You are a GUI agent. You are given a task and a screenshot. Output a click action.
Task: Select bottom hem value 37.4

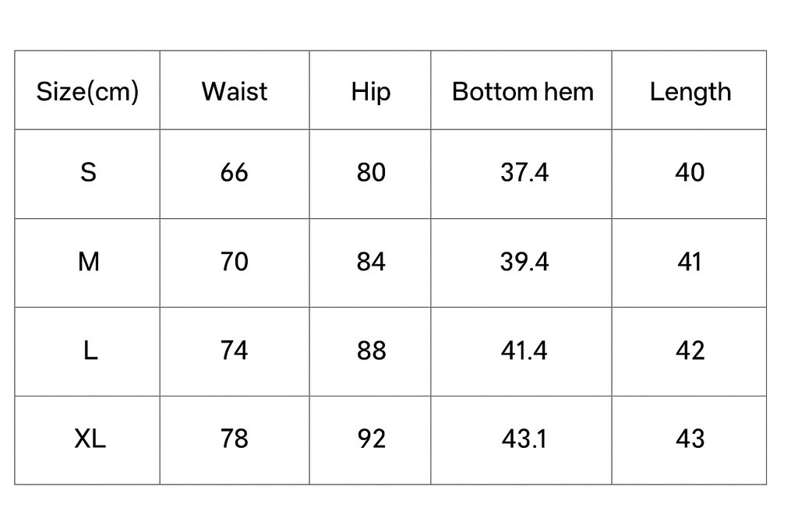(524, 172)
